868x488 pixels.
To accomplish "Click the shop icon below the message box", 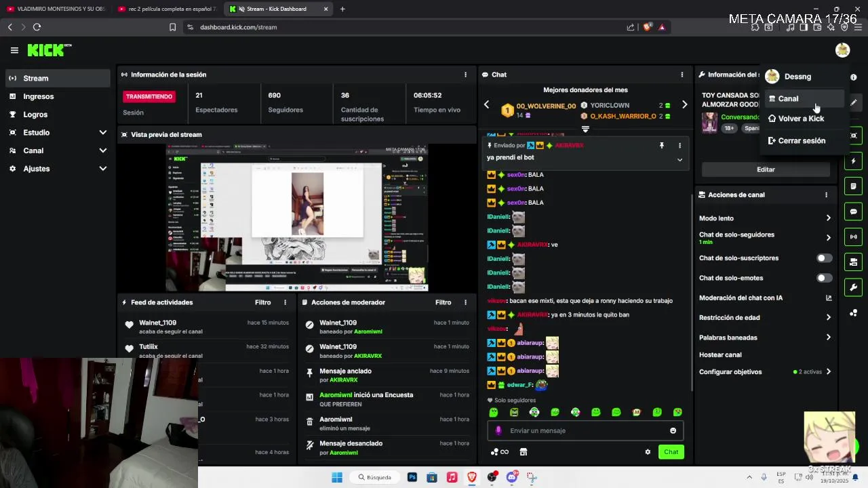I will (x=524, y=452).
